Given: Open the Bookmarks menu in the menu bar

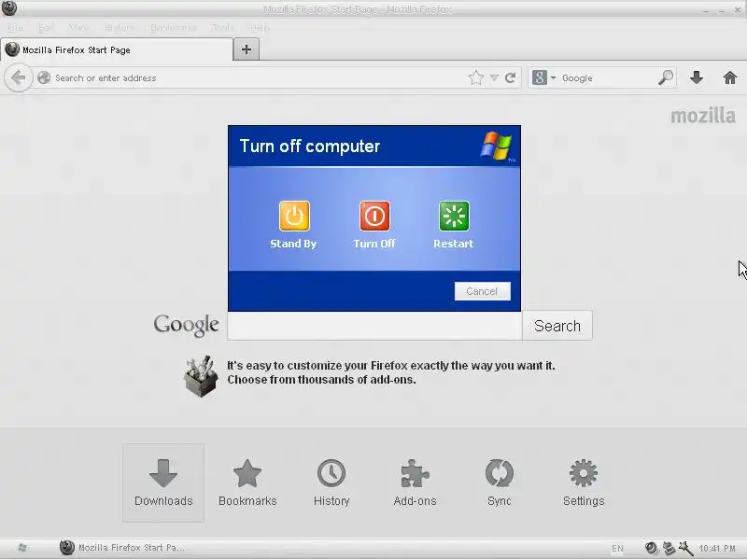Looking at the screenshot, I should tap(174, 28).
